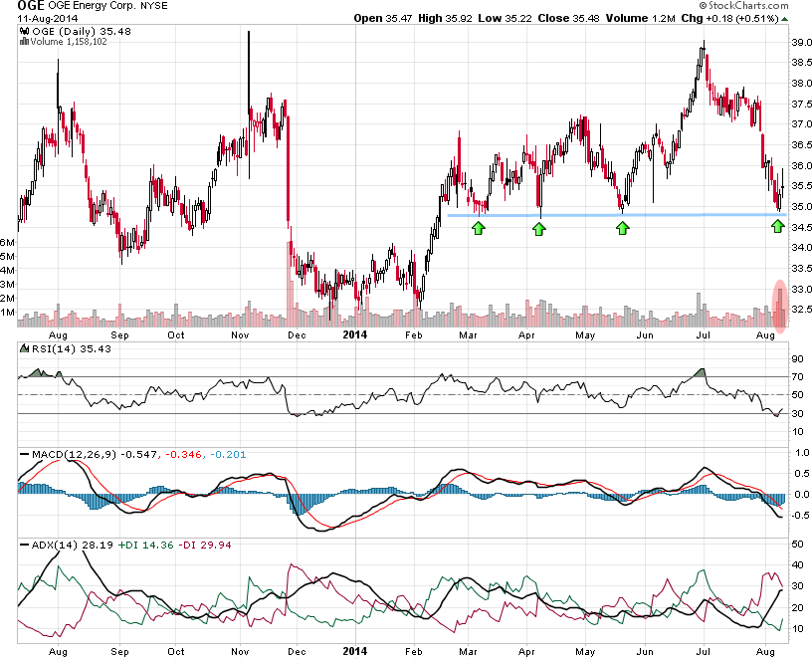Viewport: 812px width, 659px height.
Task: Click the maroon '-DI 29.94' label
Action: click(205, 546)
